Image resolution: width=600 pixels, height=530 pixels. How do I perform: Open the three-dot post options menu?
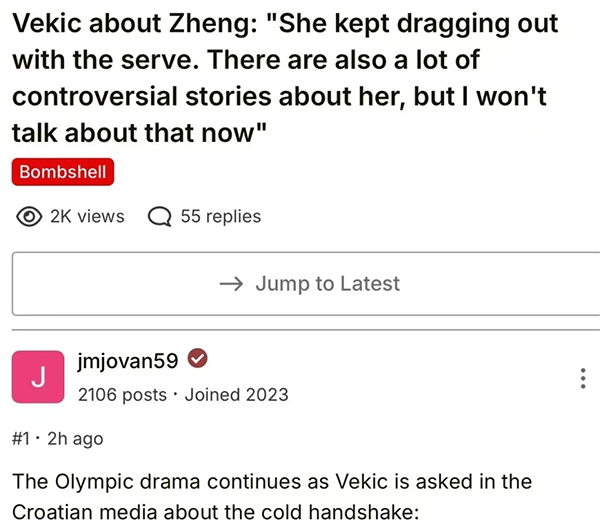point(582,379)
